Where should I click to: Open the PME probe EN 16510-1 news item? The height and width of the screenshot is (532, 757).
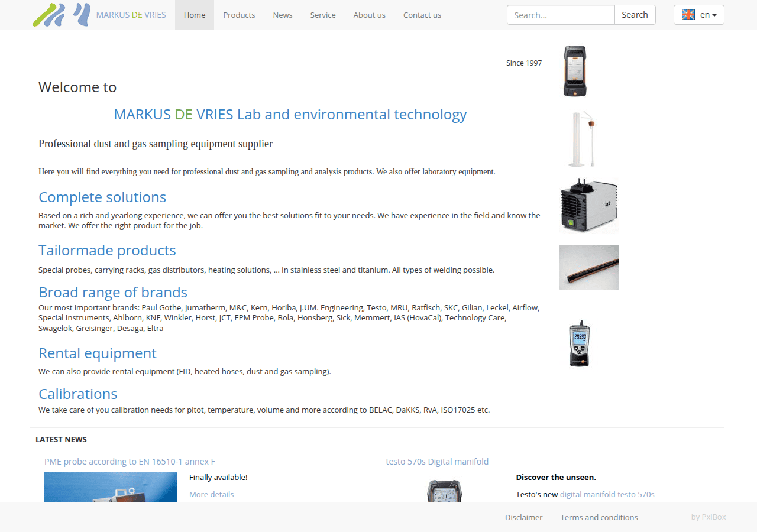130,462
